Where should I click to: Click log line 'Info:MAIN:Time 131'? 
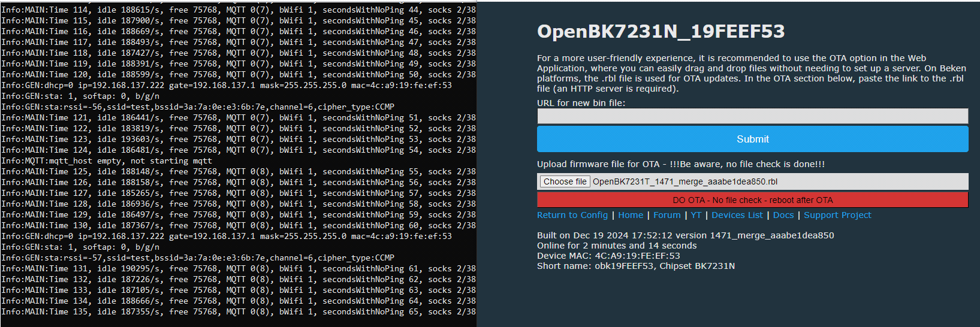239,268
